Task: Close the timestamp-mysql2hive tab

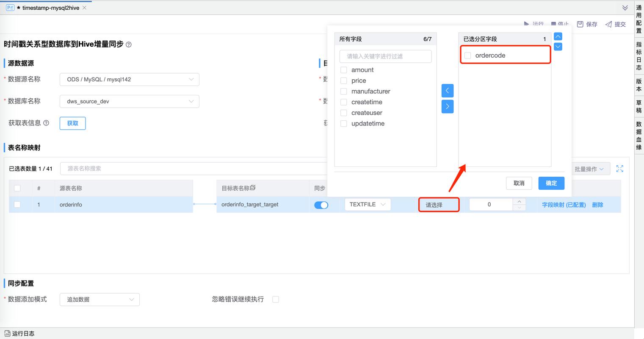Action: [84, 8]
